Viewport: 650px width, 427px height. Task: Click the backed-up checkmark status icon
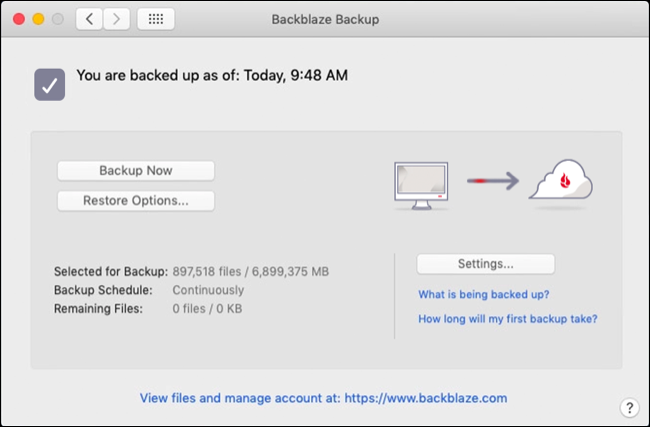click(50, 84)
